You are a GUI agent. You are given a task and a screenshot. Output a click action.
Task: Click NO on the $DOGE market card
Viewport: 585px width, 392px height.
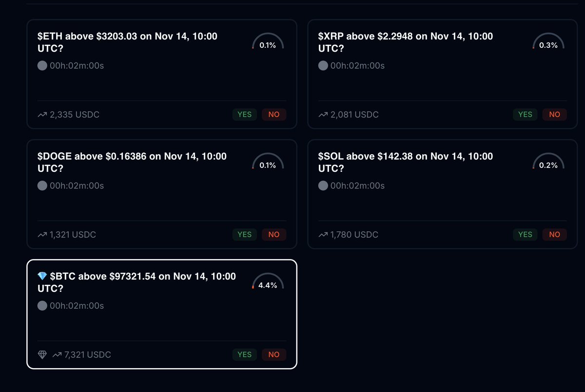click(274, 234)
